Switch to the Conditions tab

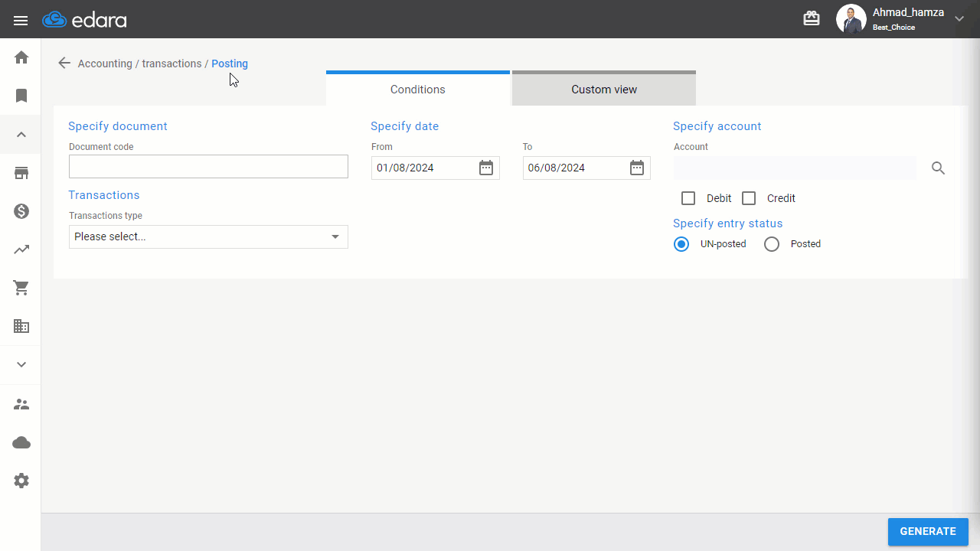(x=418, y=89)
